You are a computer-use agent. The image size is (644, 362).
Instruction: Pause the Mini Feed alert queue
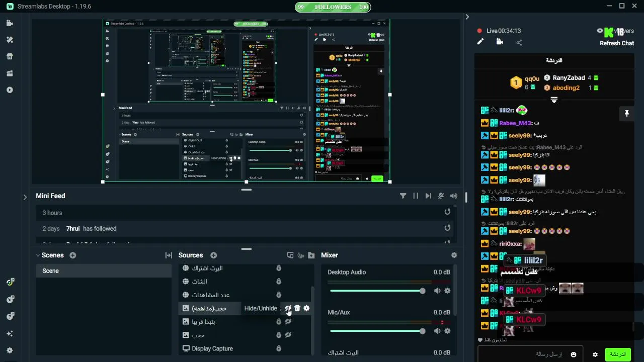click(x=416, y=196)
